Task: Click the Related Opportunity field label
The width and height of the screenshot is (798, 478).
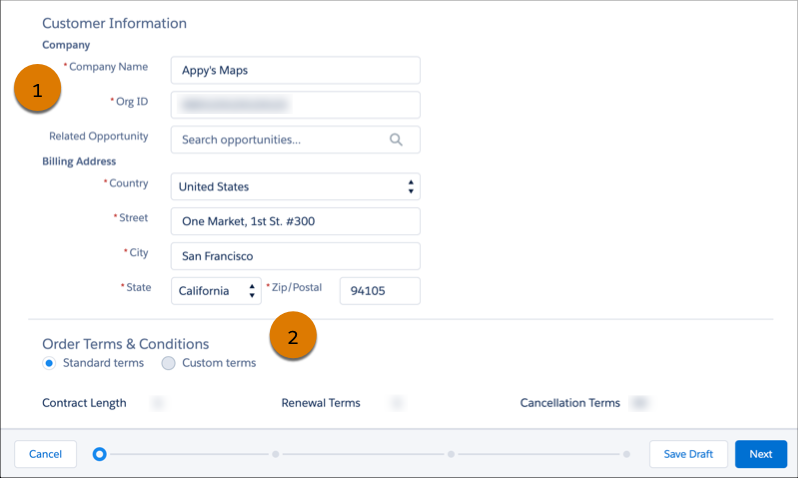Action: pyautogui.click(x=99, y=136)
